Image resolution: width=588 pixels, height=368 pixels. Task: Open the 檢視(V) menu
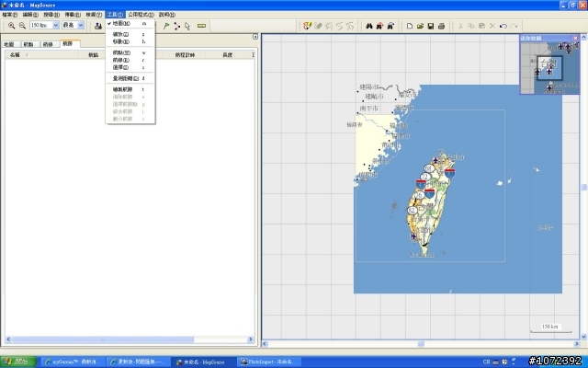tap(94, 15)
